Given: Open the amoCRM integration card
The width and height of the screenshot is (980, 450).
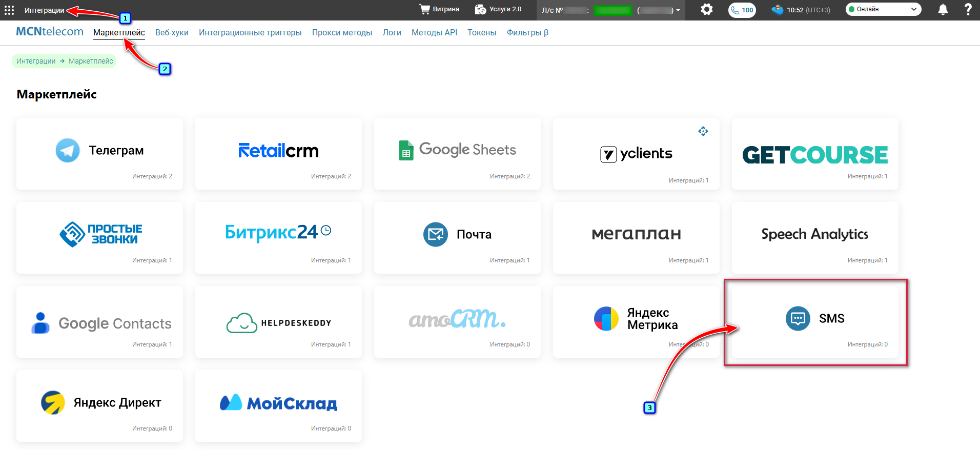Looking at the screenshot, I should (x=457, y=322).
